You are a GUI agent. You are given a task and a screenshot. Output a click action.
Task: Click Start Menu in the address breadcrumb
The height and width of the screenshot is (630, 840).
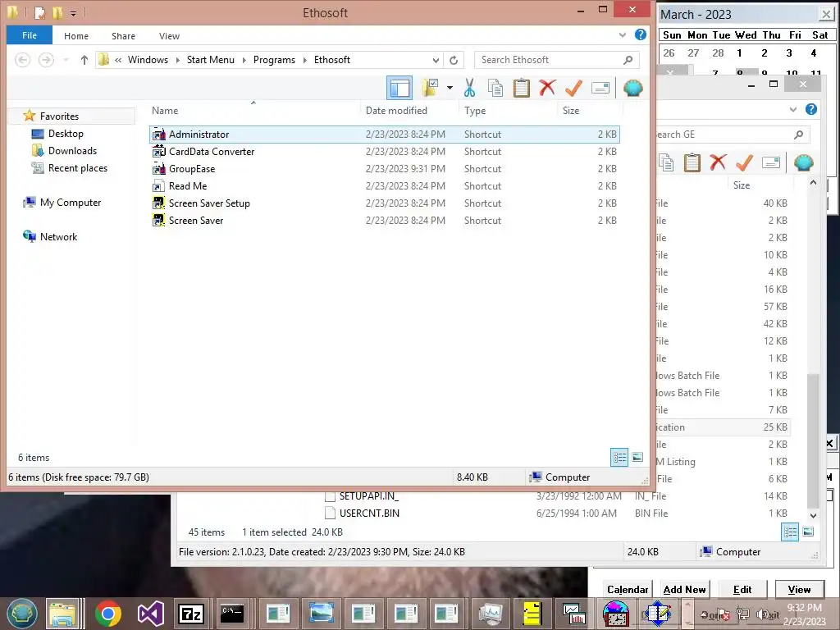click(x=211, y=59)
